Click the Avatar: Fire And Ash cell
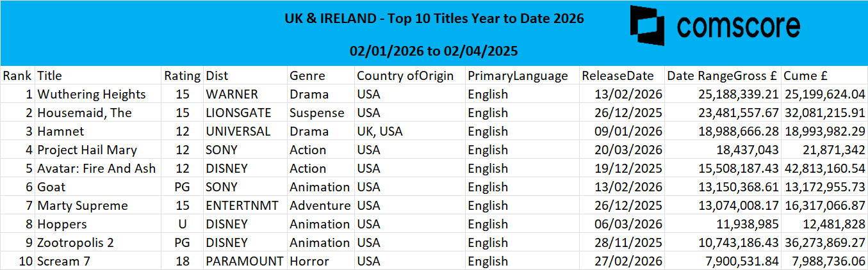The width and height of the screenshot is (868, 270). pos(97,168)
